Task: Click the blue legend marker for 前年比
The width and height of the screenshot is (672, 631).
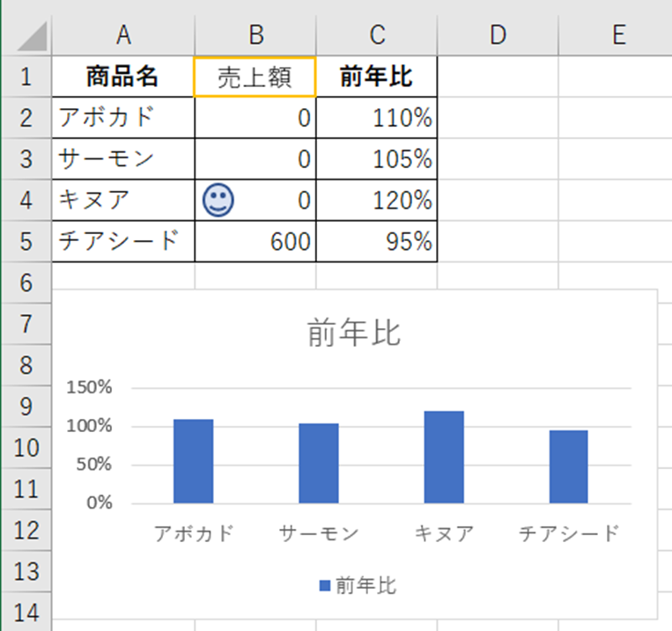Action: click(x=323, y=586)
